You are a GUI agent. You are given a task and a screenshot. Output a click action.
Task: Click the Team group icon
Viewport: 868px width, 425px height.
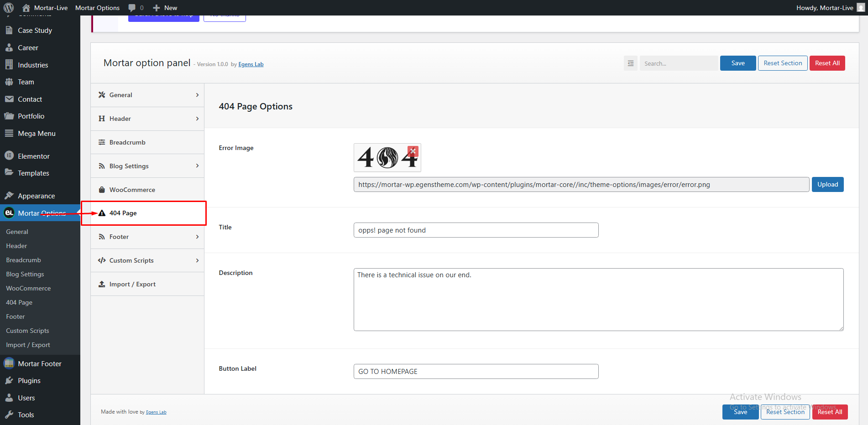point(9,82)
